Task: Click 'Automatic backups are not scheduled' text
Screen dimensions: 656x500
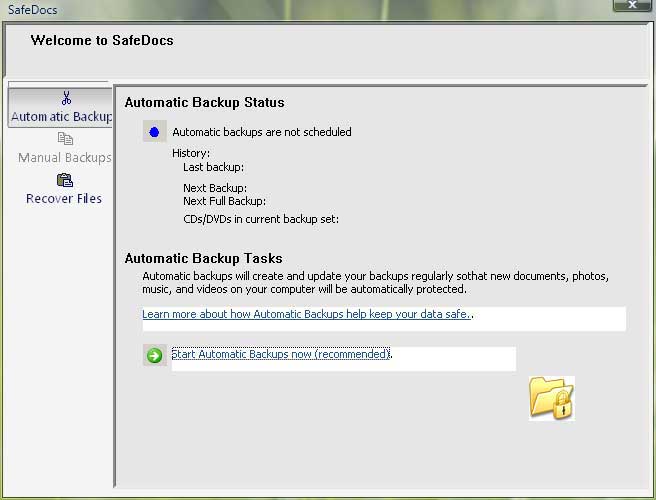Action: 262,132
